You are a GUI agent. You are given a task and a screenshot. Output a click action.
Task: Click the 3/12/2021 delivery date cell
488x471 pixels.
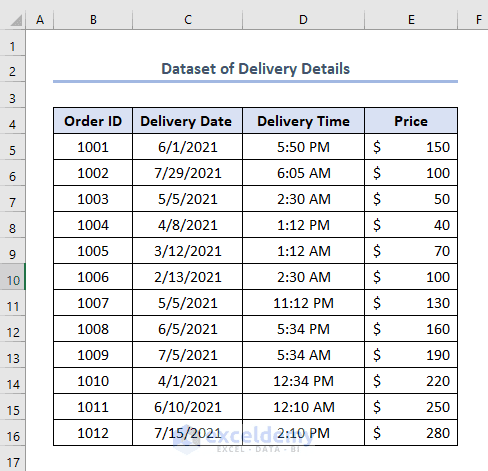pos(187,251)
